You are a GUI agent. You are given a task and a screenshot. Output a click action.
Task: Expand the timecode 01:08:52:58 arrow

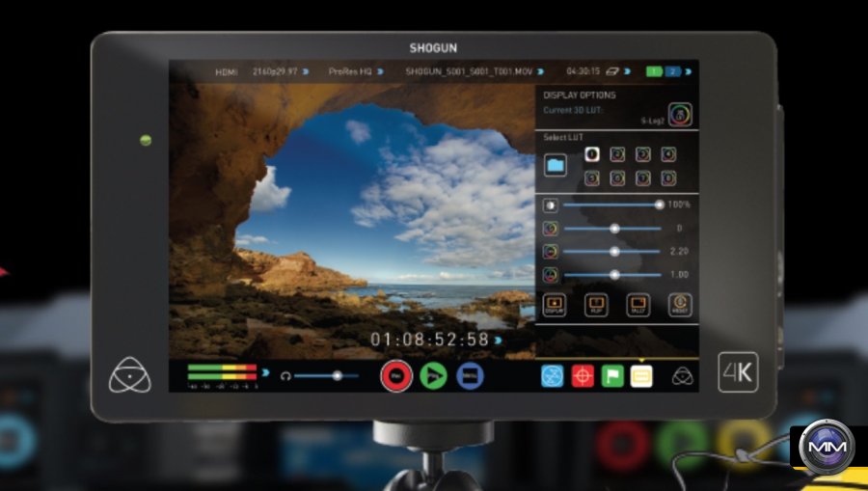[499, 341]
